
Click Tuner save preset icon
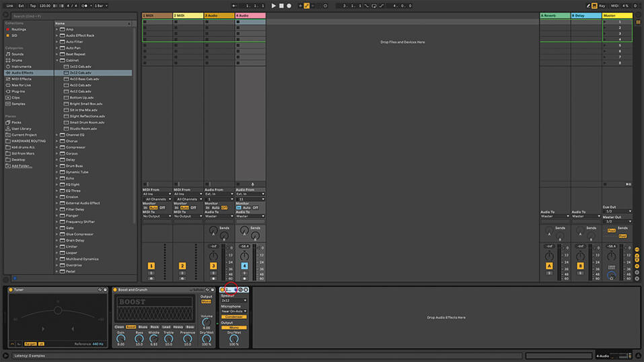coord(105,290)
